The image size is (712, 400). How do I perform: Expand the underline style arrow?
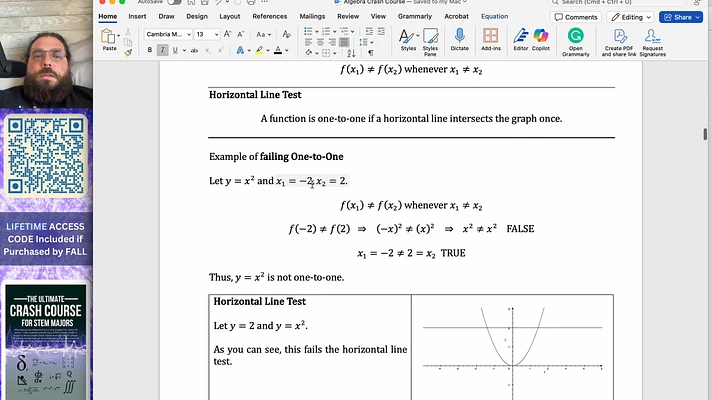coord(184,50)
